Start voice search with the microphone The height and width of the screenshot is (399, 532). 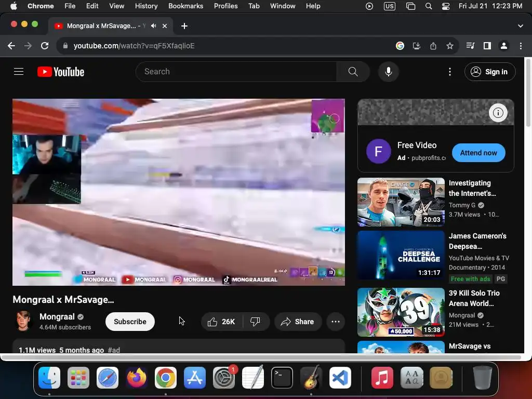389,72
